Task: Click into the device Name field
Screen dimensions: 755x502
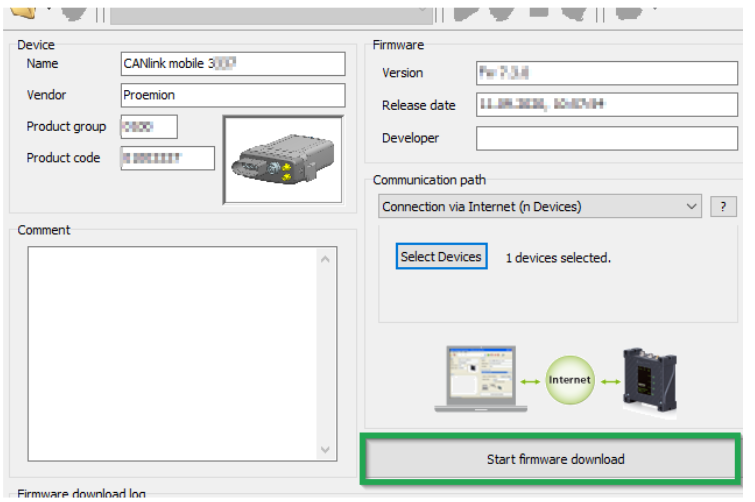Action: click(232, 64)
